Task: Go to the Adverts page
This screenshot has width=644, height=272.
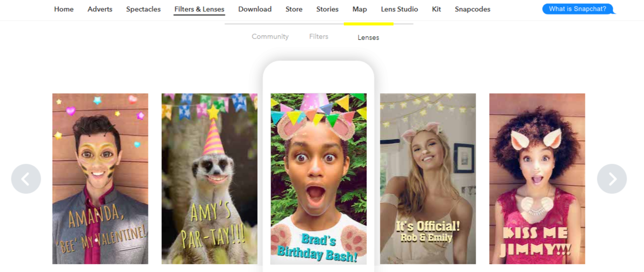Action: (100, 9)
